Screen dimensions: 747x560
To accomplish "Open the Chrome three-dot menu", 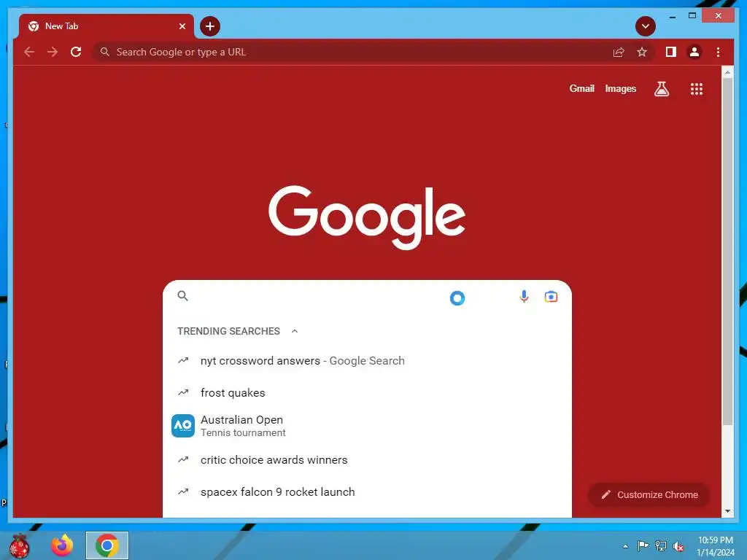I will (x=718, y=52).
